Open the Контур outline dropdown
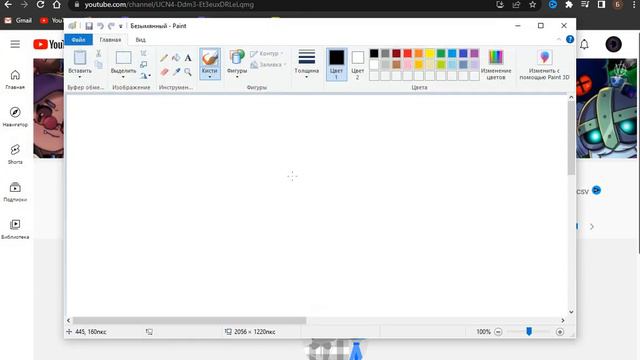Viewport: 640px width, 360px height. 267,53
